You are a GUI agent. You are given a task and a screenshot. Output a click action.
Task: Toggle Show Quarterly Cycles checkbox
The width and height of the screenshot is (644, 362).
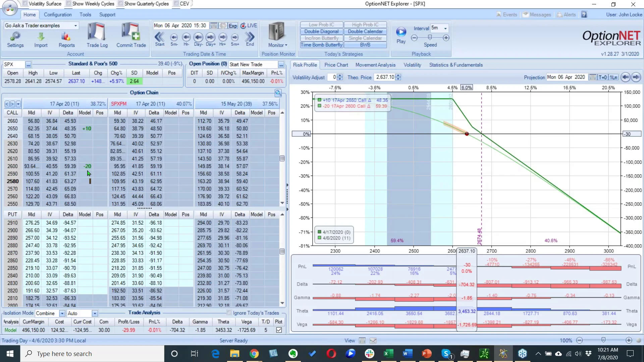[x=120, y=3]
